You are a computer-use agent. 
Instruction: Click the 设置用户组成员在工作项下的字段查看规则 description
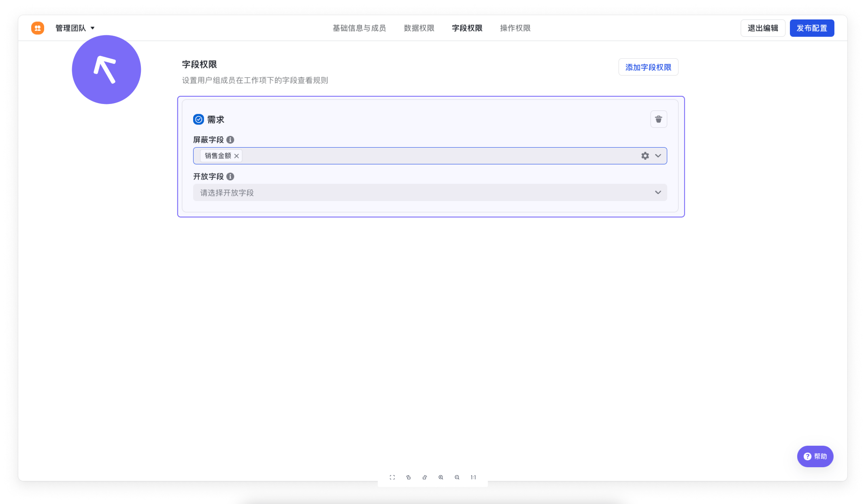(255, 80)
